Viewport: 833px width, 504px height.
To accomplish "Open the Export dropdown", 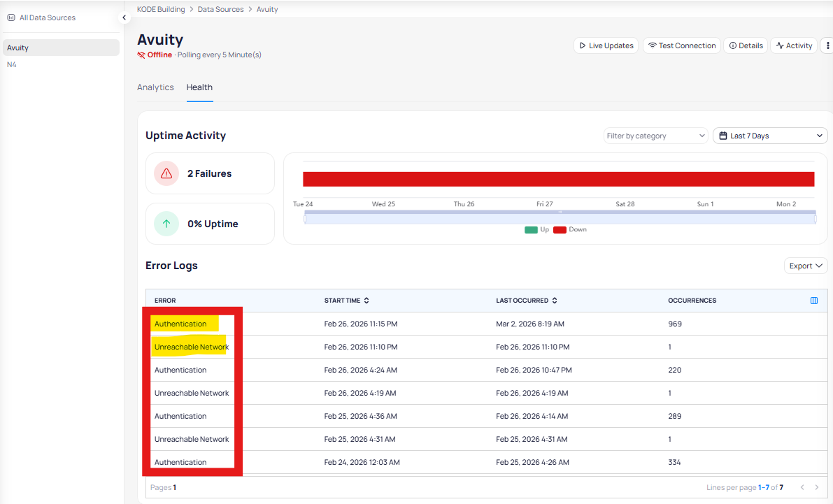I will click(x=806, y=266).
